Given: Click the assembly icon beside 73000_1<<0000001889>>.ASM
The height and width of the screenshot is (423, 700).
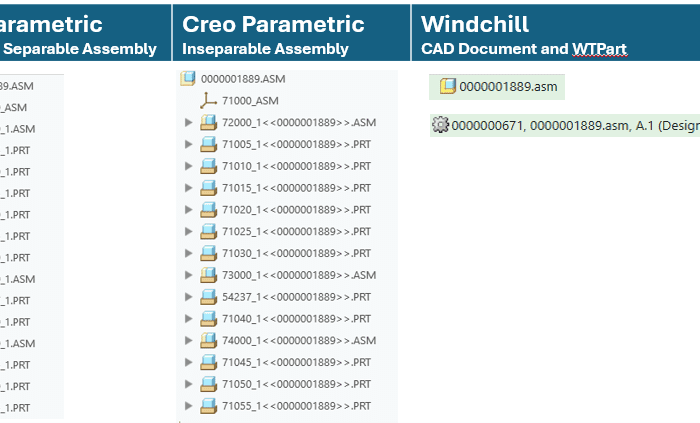Looking at the screenshot, I should [x=208, y=275].
